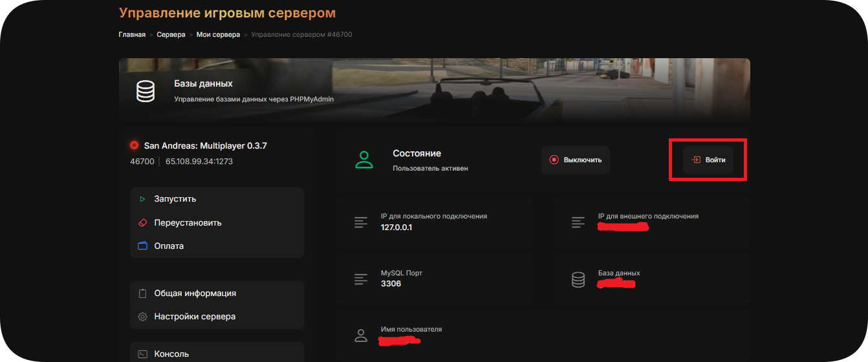
Task: Click the IP для локального подключения label
Action: (434, 216)
